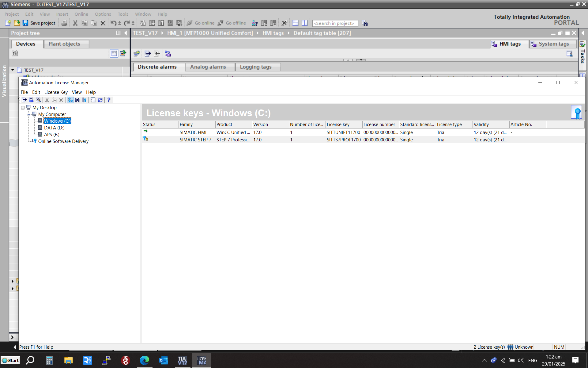Click the Print icon in License Manager toolbar
Viewport: 588px width, 368px height.
tap(31, 100)
